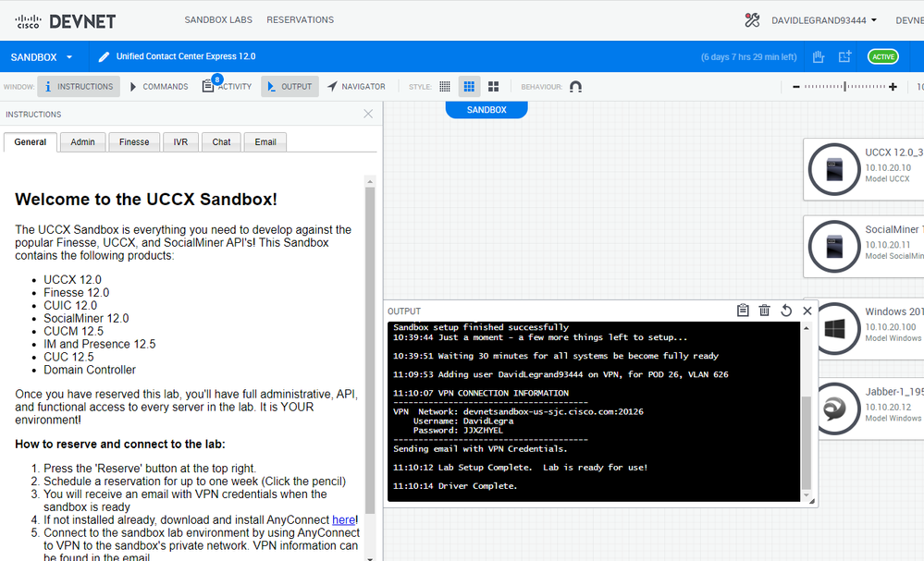The image size is (924, 561).
Task: Select the large tiles style icon
Action: click(493, 87)
